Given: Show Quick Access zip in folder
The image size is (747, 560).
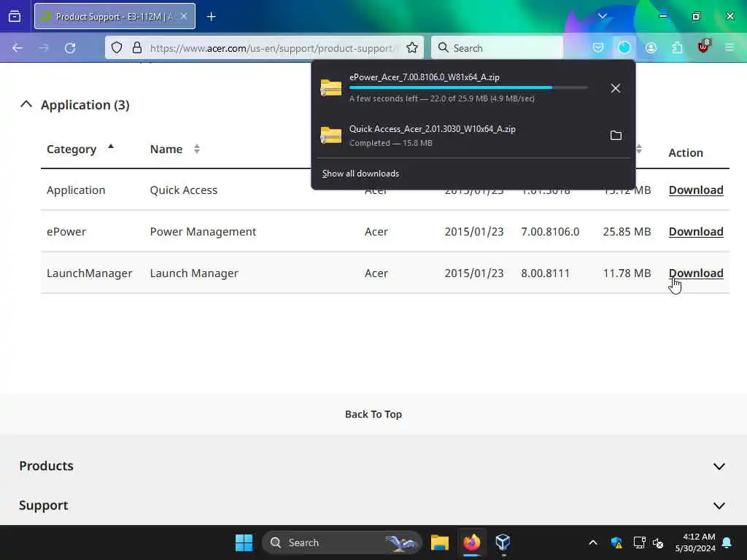Looking at the screenshot, I should click(616, 135).
